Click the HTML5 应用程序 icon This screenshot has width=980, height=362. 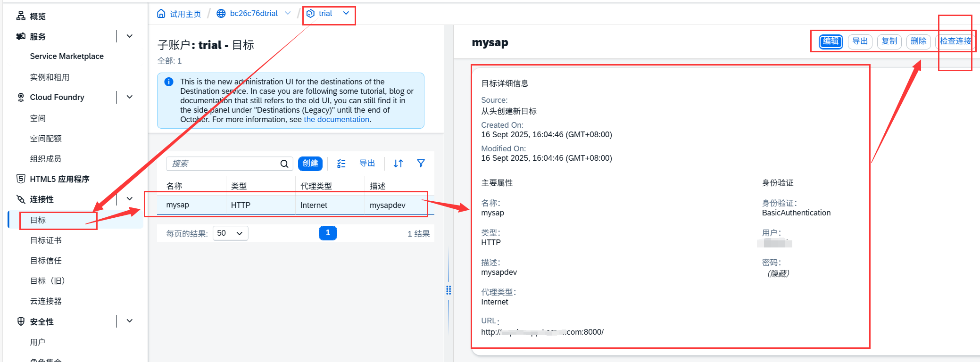pyautogui.click(x=21, y=179)
